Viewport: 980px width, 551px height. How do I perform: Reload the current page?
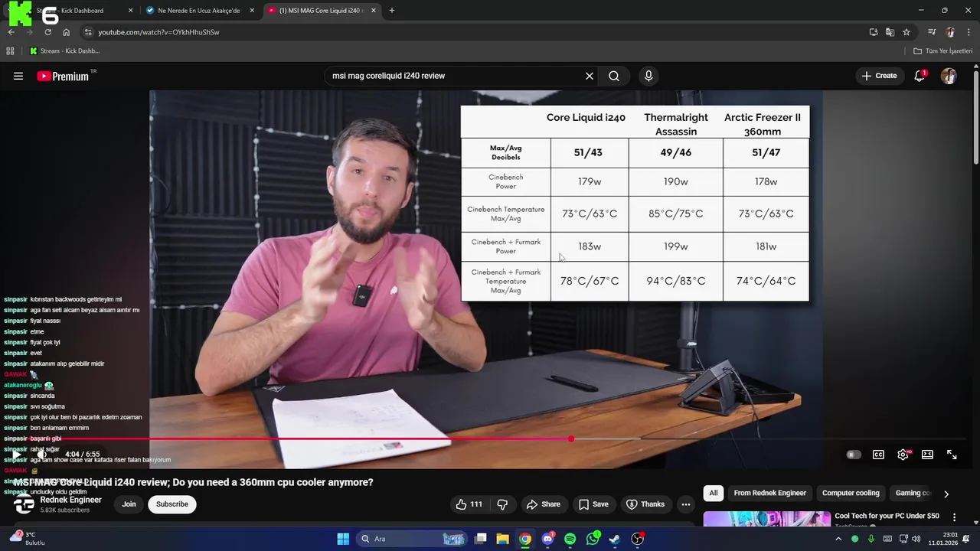[x=47, y=32]
